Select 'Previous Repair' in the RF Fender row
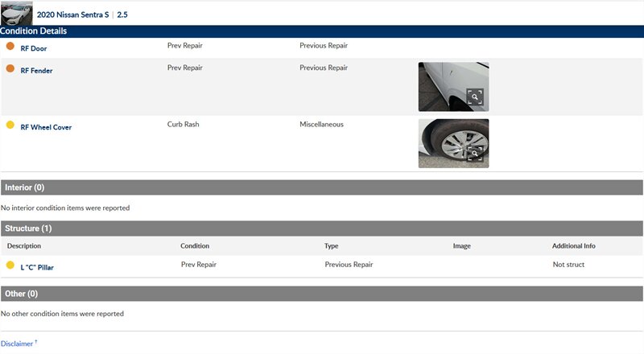Image resolution: width=644 pixels, height=354 pixels. (x=324, y=68)
